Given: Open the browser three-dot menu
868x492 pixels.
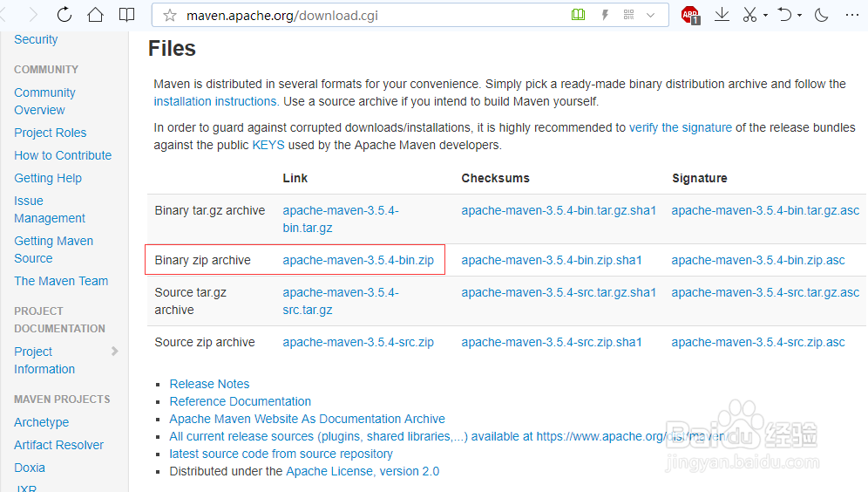Looking at the screenshot, I should pyautogui.click(x=852, y=15).
